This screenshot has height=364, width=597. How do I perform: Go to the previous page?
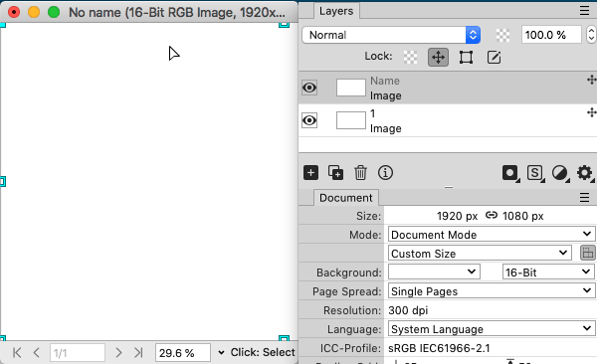(36, 353)
